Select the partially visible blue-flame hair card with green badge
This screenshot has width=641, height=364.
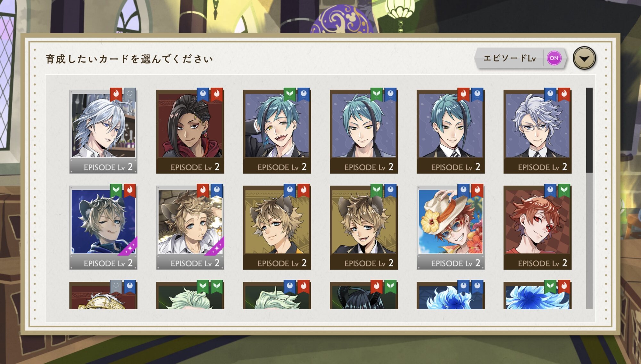537,295
